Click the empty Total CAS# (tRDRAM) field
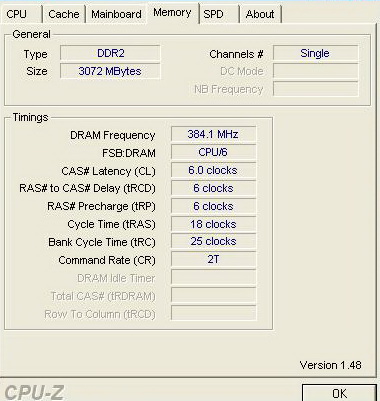Image resolution: width=380 pixels, height=401 pixels. (213, 296)
